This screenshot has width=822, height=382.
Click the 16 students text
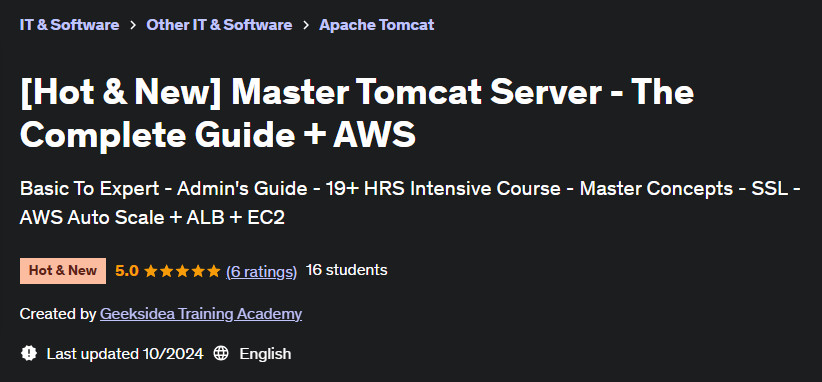tap(347, 270)
